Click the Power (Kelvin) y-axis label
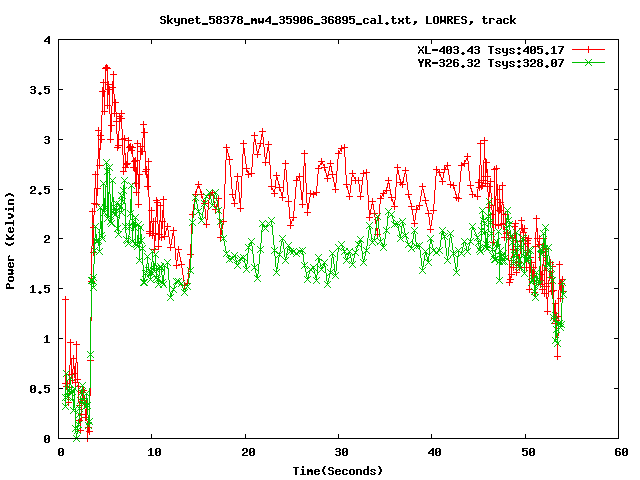 point(10,241)
